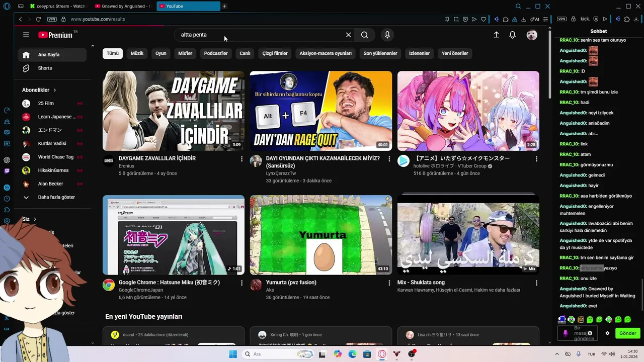Open Twitch in Opera sidebar

click(x=7, y=171)
